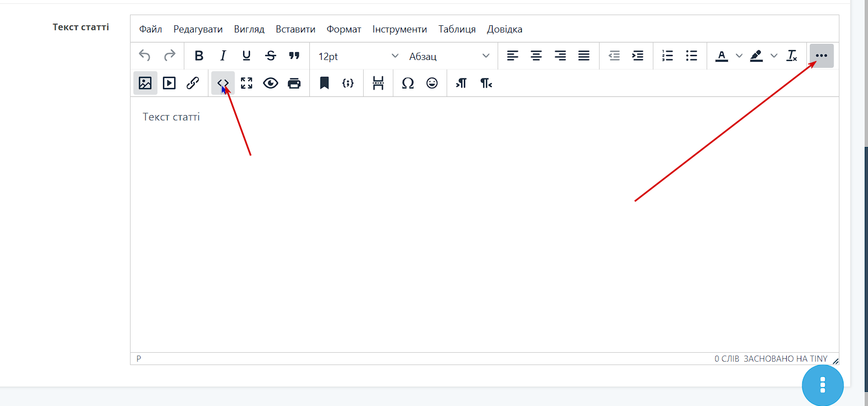Open the 12pt font size dropdown

tap(358, 56)
